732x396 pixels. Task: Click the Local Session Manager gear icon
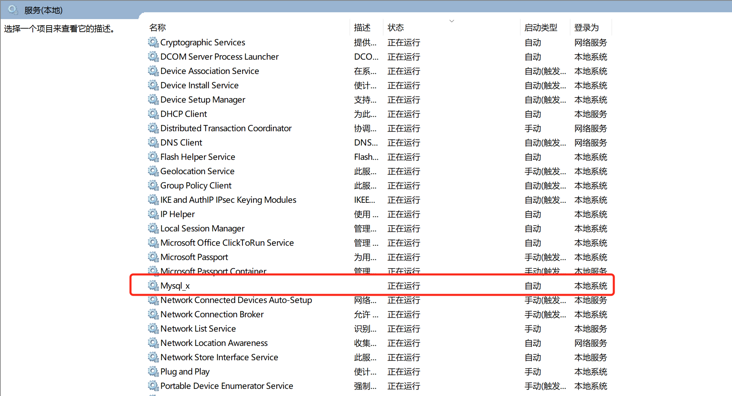coord(153,228)
